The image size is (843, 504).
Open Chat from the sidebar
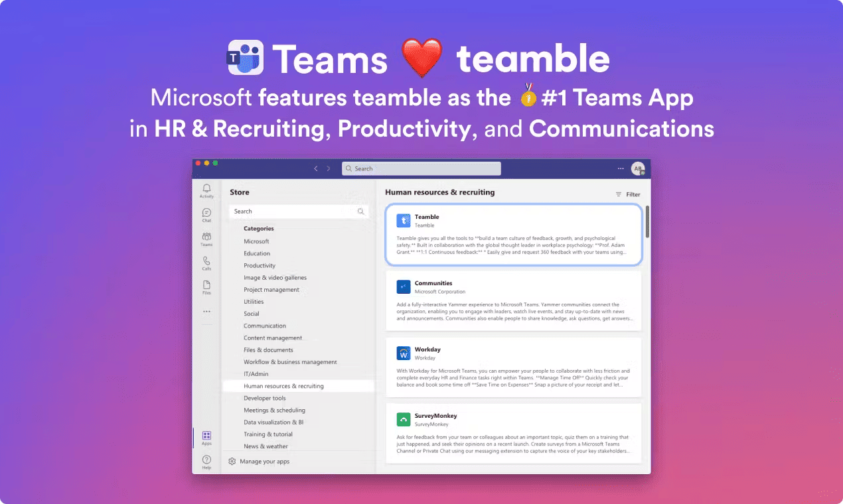[x=206, y=214]
